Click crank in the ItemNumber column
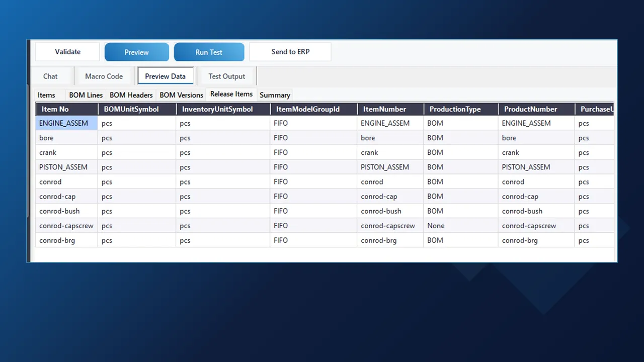Image resolution: width=644 pixels, height=362 pixels. [x=390, y=152]
